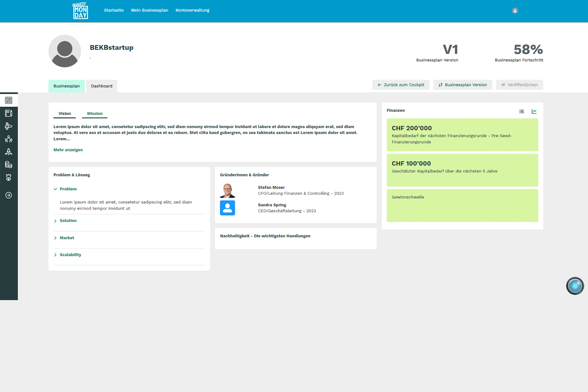Select the Mission tab
Image resolution: width=588 pixels, height=392 pixels.
(95, 113)
